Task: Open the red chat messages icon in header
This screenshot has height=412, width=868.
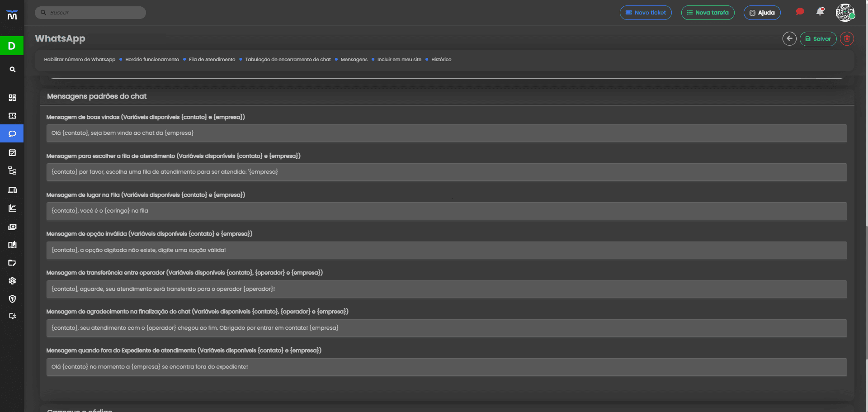Action: point(800,12)
